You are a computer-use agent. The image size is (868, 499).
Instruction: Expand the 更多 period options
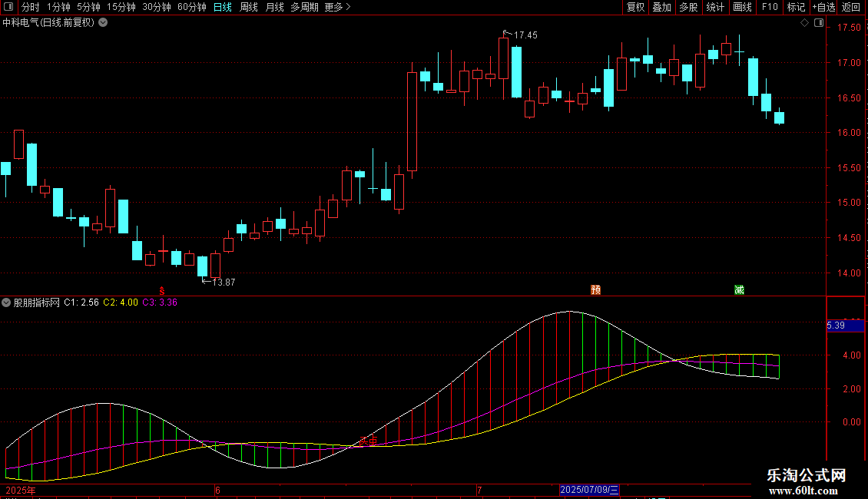[338, 7]
